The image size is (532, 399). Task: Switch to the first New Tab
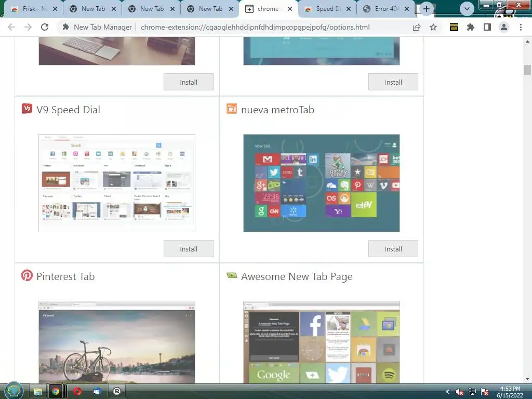pos(92,9)
